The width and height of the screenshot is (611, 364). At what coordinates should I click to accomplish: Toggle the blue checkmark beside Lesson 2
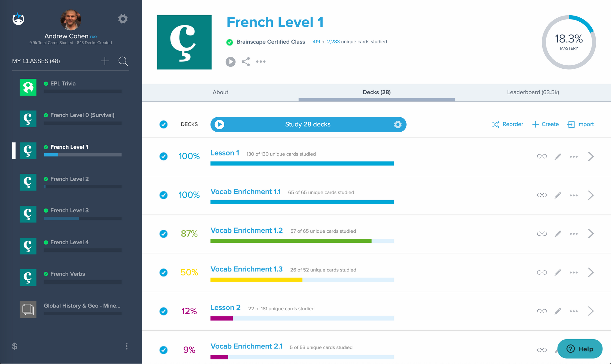coord(164,310)
